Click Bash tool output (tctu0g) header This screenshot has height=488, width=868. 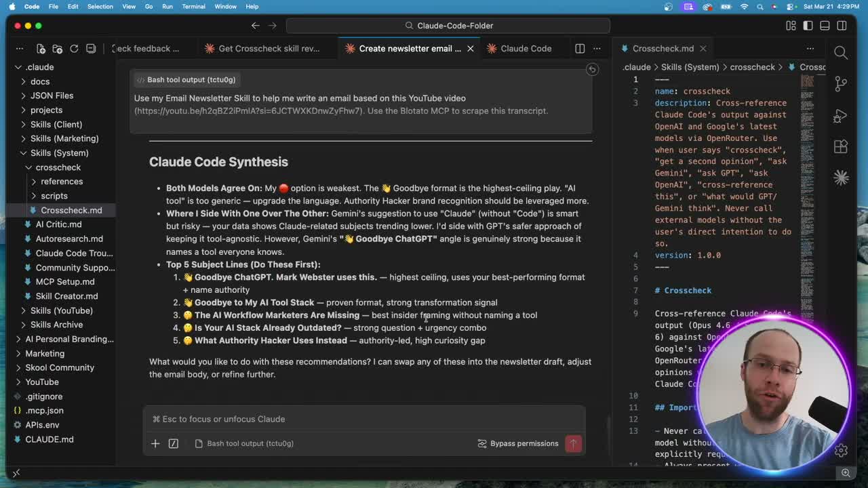click(186, 79)
